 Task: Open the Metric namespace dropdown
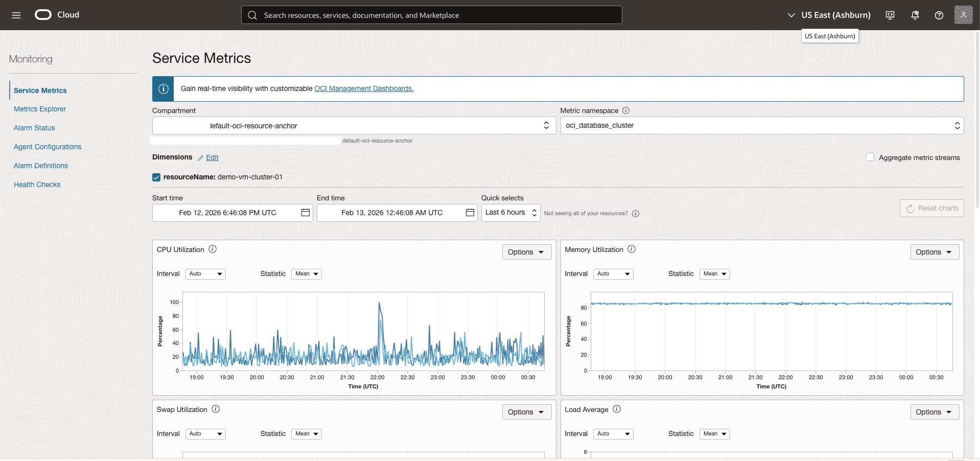click(x=762, y=126)
